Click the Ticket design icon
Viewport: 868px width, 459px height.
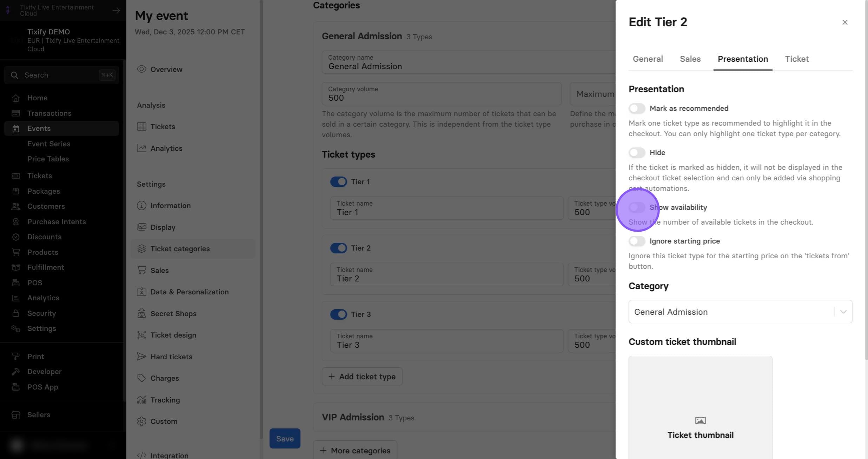pos(141,335)
